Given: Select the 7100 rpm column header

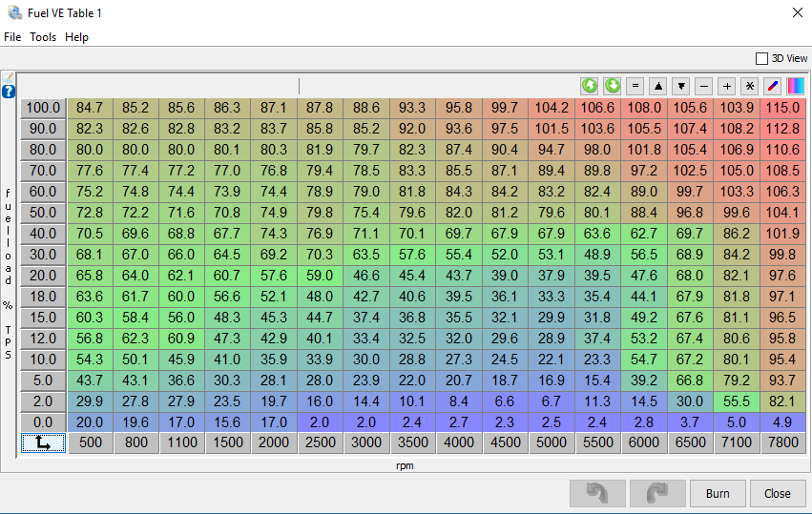Looking at the screenshot, I should coord(737,443).
